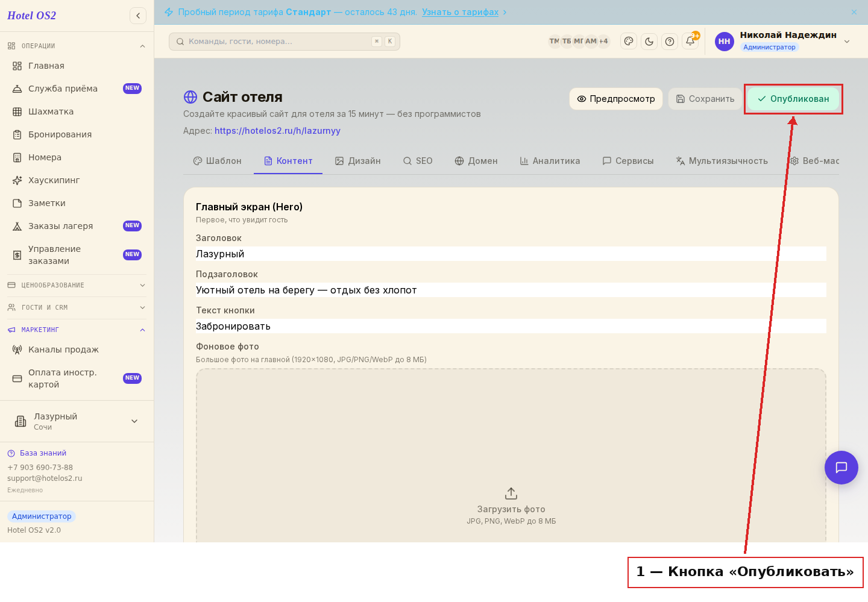
Task: Open the hotel site address link
Action: pyautogui.click(x=277, y=131)
